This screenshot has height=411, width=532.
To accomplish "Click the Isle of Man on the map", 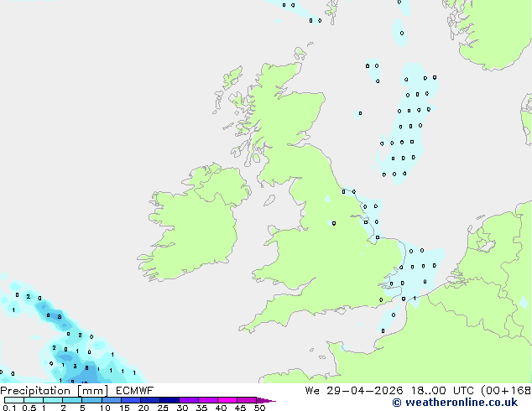I will tap(269, 200).
